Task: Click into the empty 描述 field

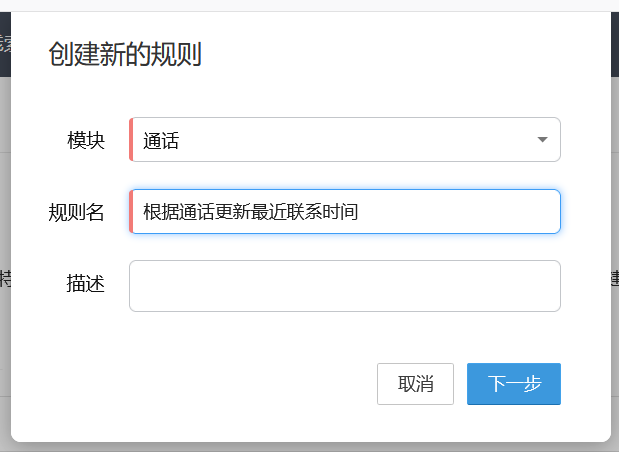Action: click(x=344, y=285)
